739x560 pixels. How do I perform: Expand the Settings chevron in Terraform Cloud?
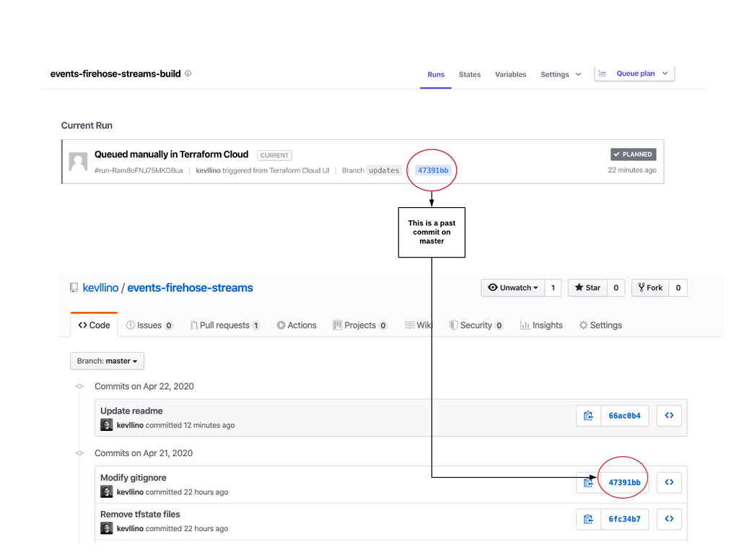[x=577, y=74]
